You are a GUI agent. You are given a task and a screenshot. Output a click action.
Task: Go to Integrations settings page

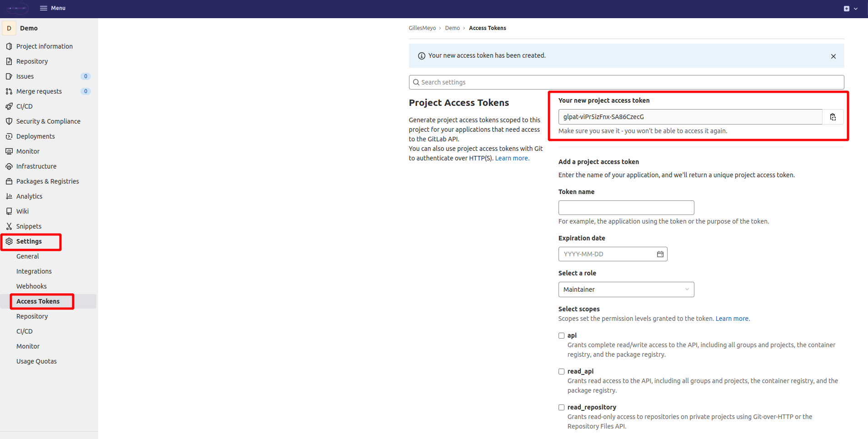34,271
